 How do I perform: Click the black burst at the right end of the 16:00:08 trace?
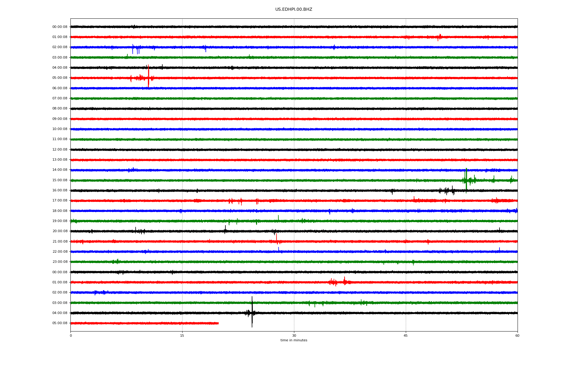pos(447,191)
